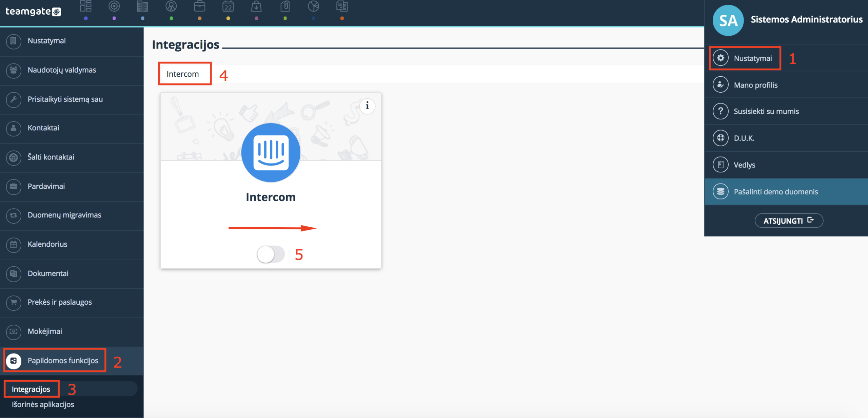
Task: Open Duomenų migravimas sidebar item
Action: coord(72,215)
